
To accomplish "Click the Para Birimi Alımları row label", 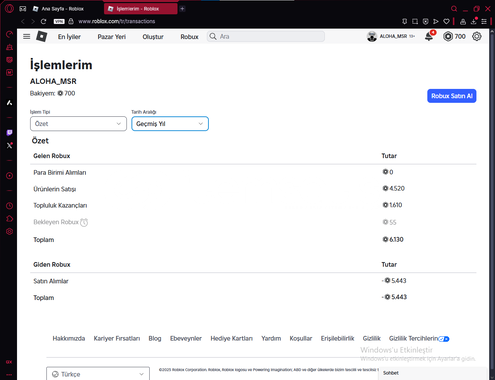I will click(x=60, y=172).
